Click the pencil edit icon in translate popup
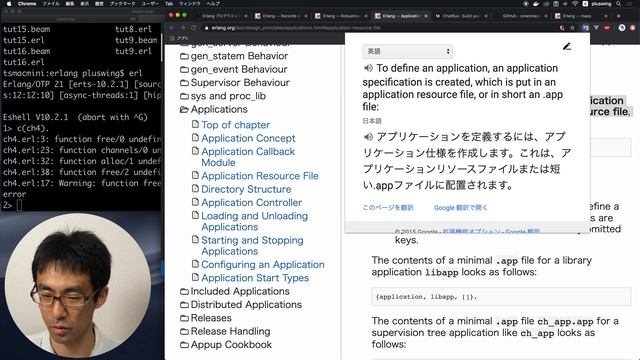The image size is (640, 360). (x=567, y=47)
